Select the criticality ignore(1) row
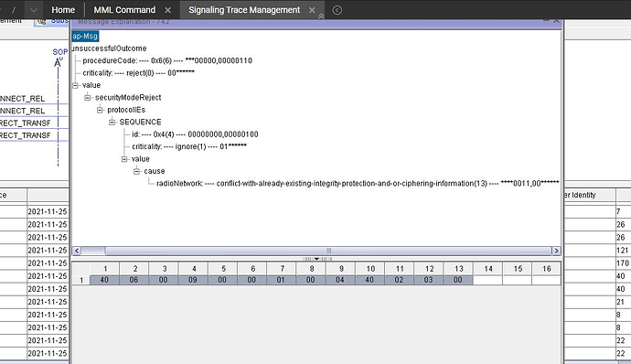 pos(189,146)
